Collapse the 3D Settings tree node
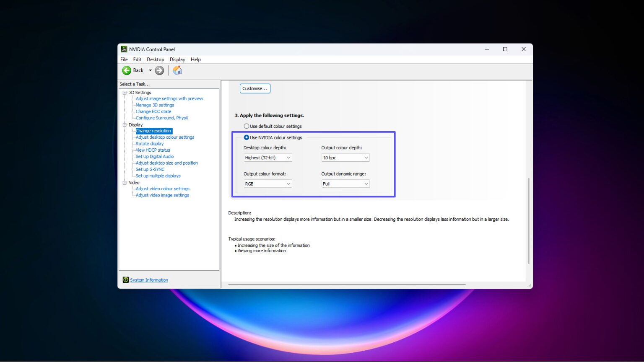The height and width of the screenshot is (362, 644). tap(125, 93)
